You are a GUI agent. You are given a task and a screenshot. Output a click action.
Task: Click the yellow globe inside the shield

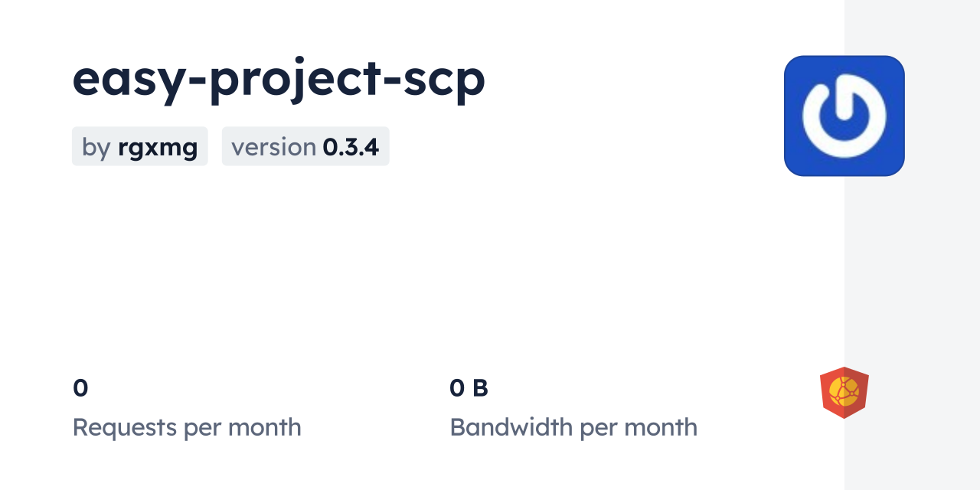pyautogui.click(x=844, y=390)
